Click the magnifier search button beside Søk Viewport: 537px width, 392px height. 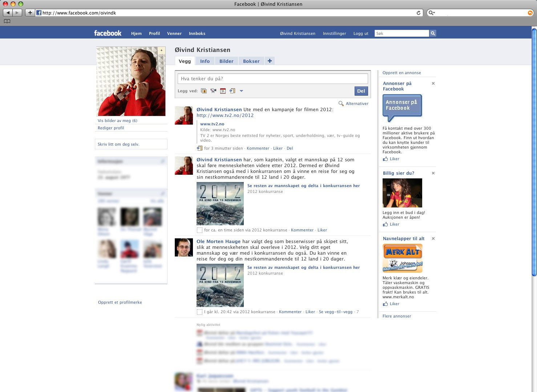[433, 33]
